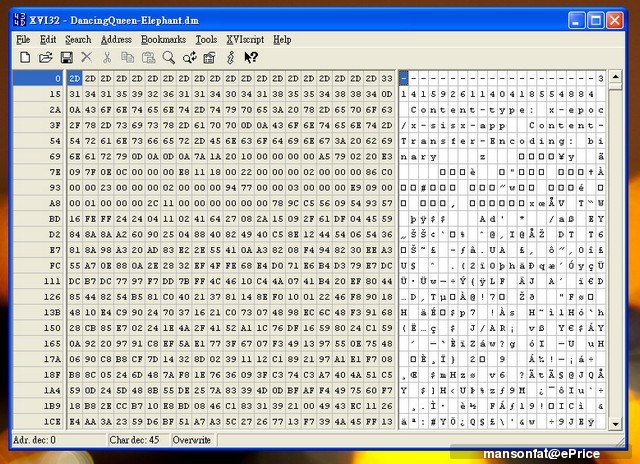This screenshot has height=464, width=640.
Task: Click the address label '54'
Action: click(x=55, y=141)
